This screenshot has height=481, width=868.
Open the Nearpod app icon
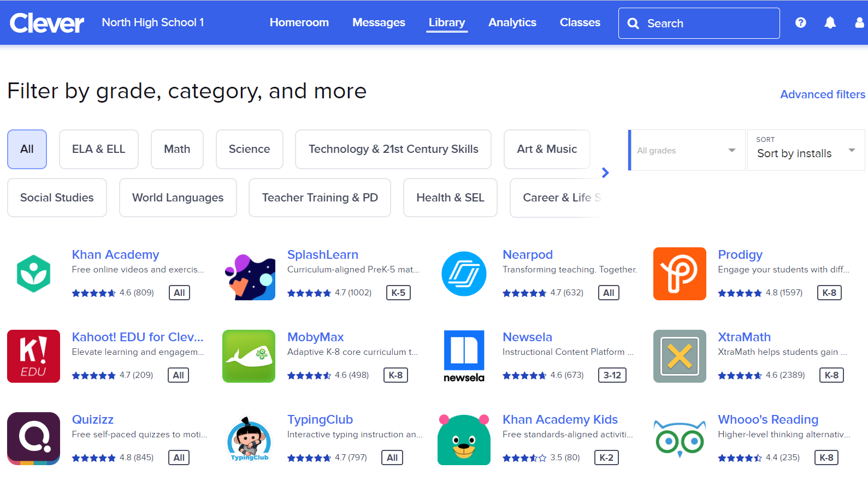click(464, 274)
